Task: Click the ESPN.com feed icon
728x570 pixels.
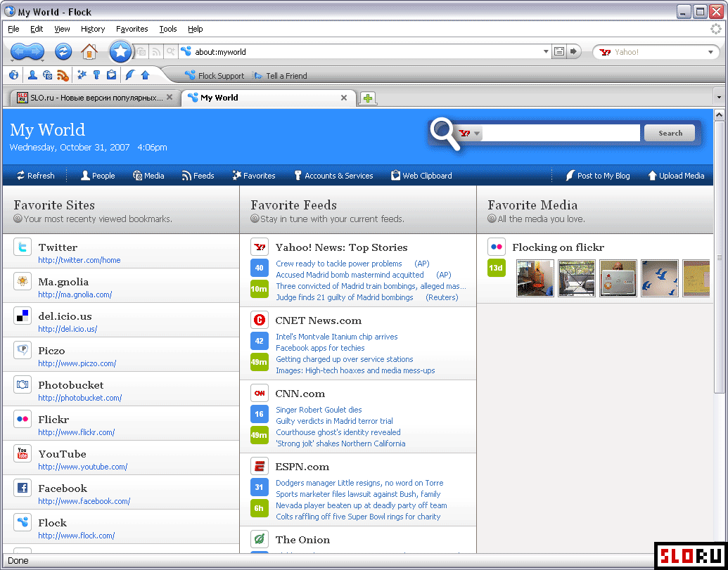Action: tap(260, 466)
